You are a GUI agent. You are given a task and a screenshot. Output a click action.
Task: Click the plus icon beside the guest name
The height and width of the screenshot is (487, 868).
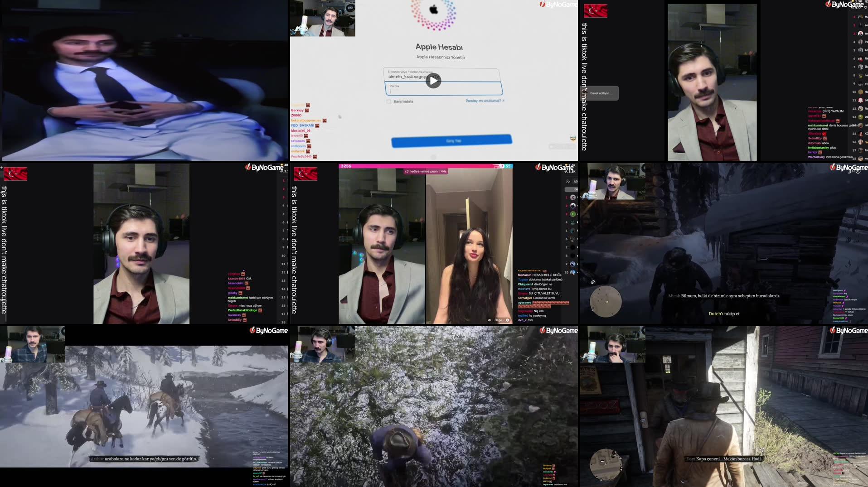[x=507, y=320]
